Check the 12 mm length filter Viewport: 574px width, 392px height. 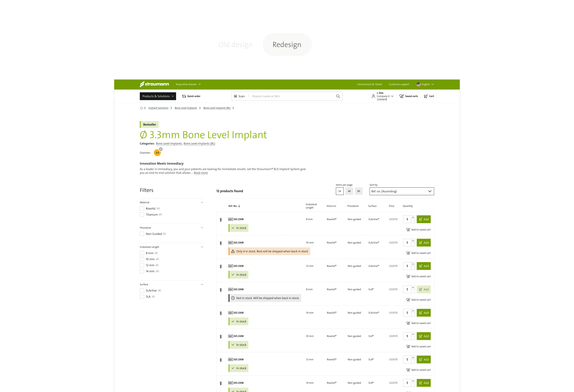point(142,265)
